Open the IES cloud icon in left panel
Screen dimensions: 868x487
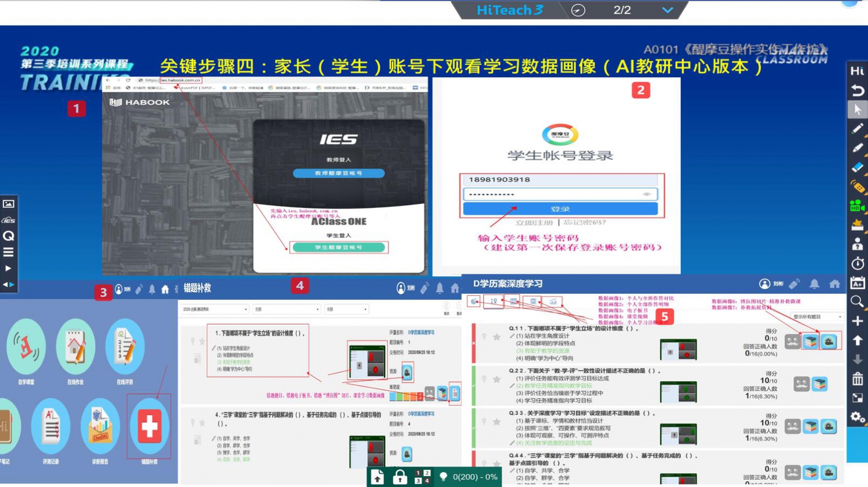pyautogui.click(x=9, y=220)
